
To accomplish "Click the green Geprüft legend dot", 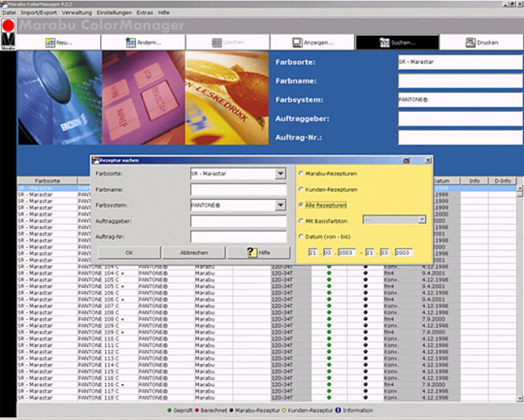I will [x=170, y=410].
